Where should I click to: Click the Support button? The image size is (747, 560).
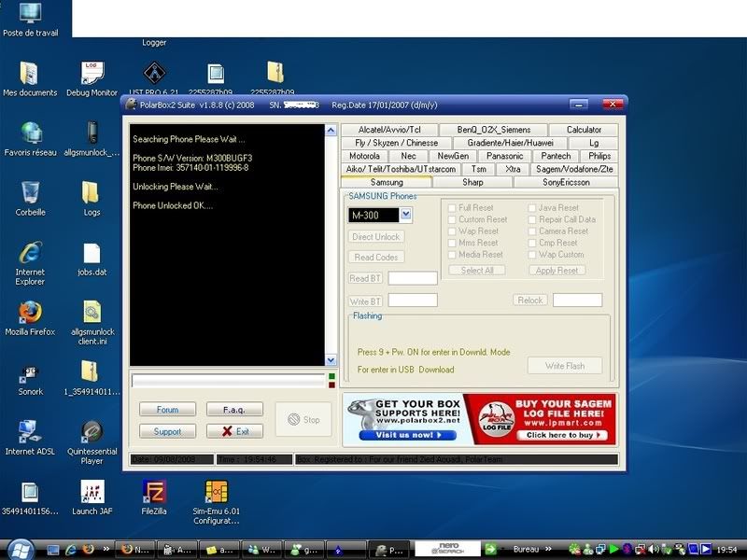pyautogui.click(x=167, y=431)
